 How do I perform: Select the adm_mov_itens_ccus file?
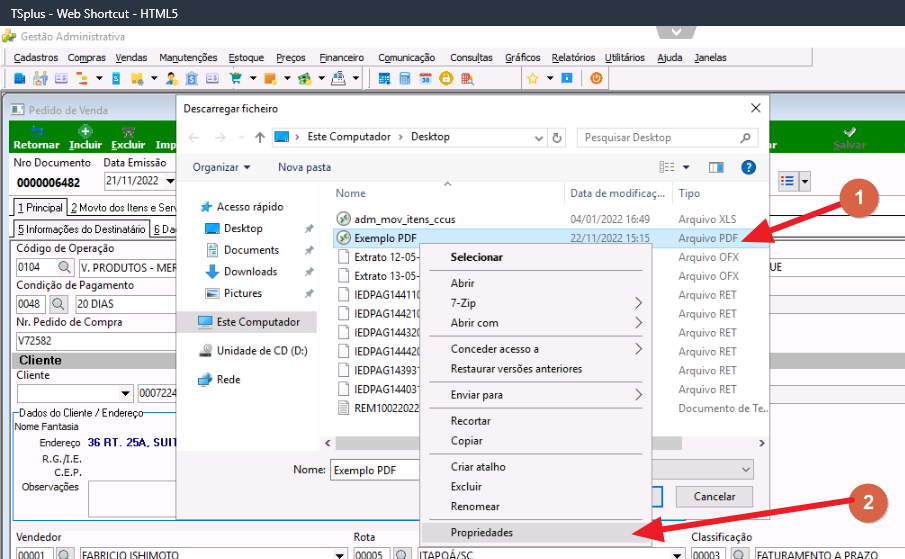point(405,219)
